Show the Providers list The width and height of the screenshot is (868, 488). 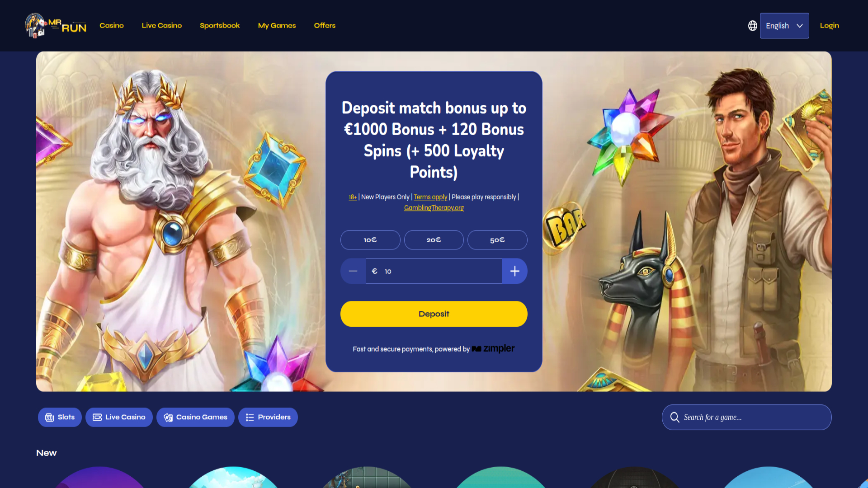pos(268,417)
